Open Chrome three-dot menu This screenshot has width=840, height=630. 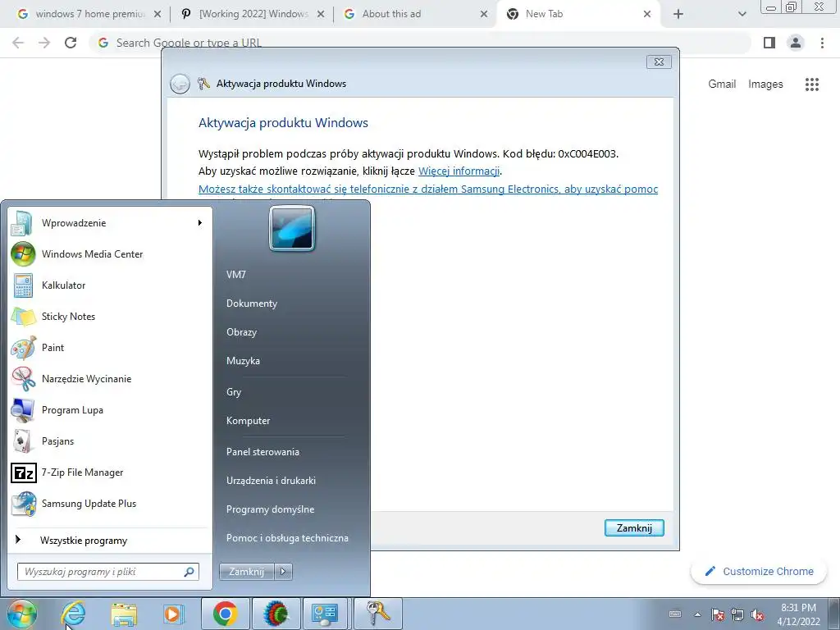(822, 43)
